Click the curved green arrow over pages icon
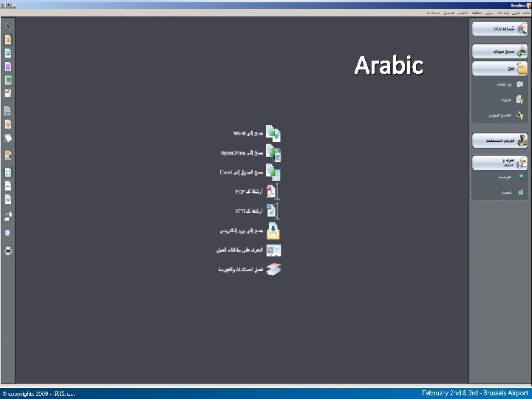 [x=8, y=216]
